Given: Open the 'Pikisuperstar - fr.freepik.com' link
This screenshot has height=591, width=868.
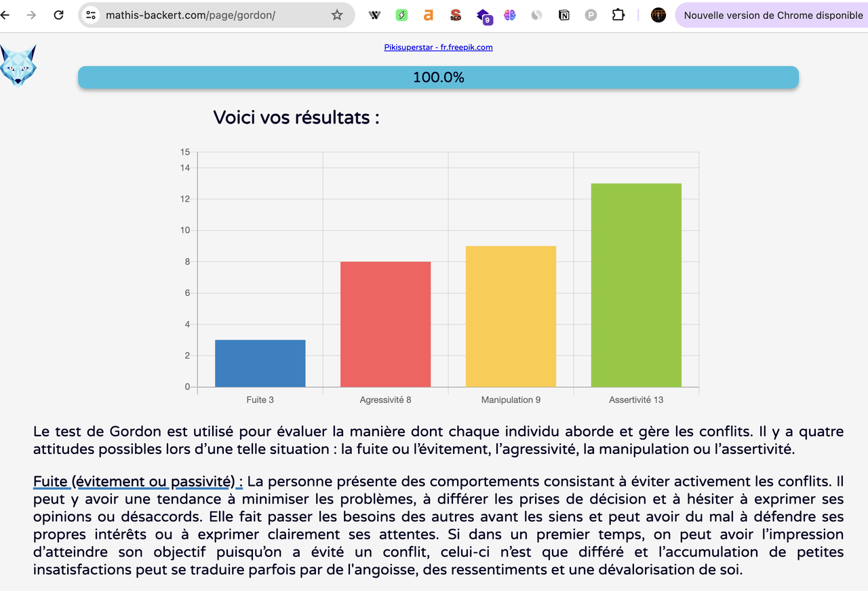Looking at the screenshot, I should [x=438, y=47].
